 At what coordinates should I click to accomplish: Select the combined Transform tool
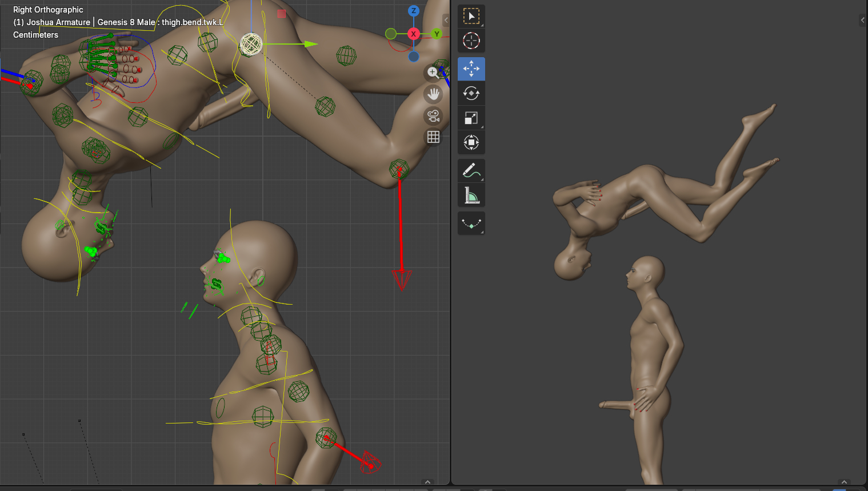[471, 142]
